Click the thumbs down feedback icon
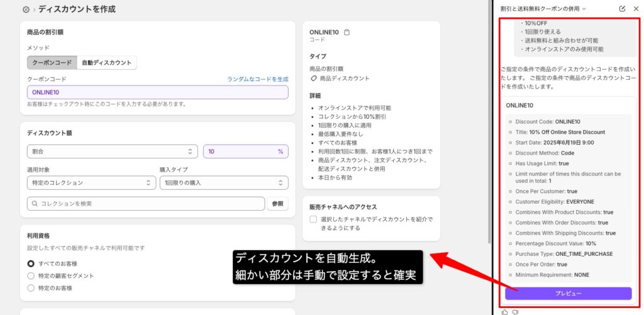The width and height of the screenshot is (644, 315). click(514, 311)
